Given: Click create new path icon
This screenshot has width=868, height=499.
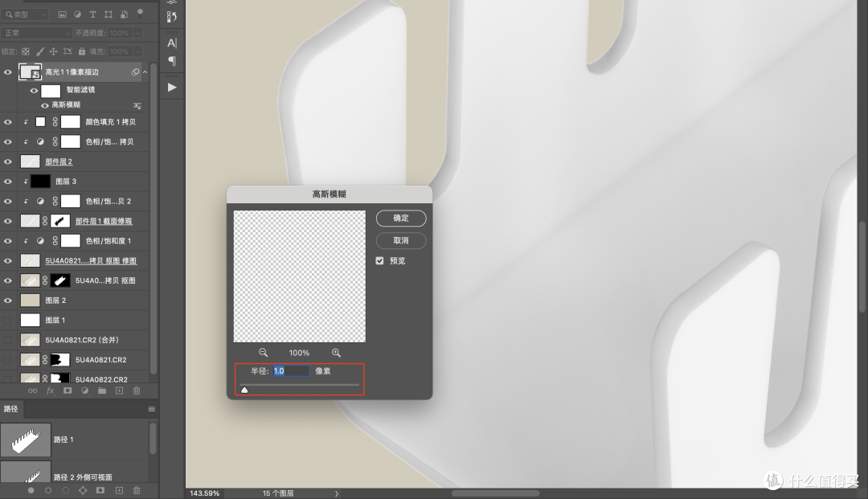Looking at the screenshot, I should pyautogui.click(x=119, y=491).
